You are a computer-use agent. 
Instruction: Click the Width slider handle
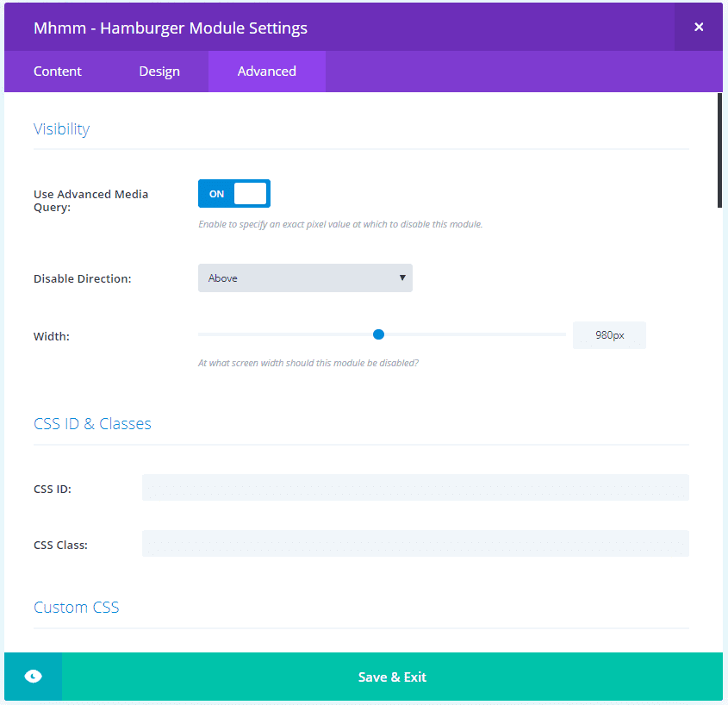click(378, 334)
